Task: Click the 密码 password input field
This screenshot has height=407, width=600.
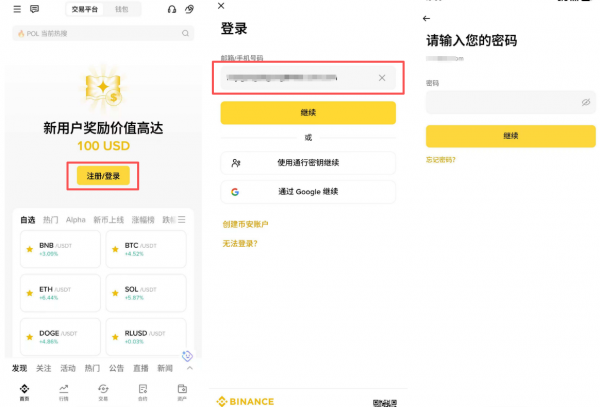Action: point(510,102)
